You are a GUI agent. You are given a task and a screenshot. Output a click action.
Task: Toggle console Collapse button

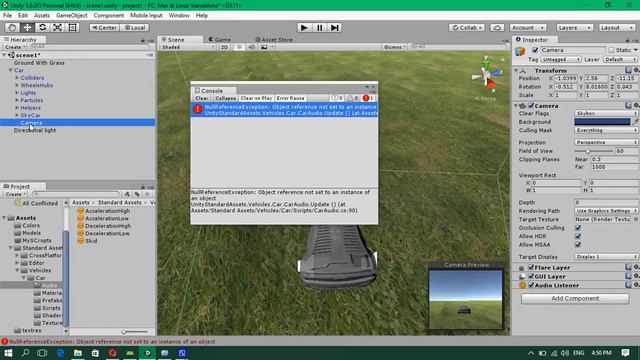click(225, 98)
